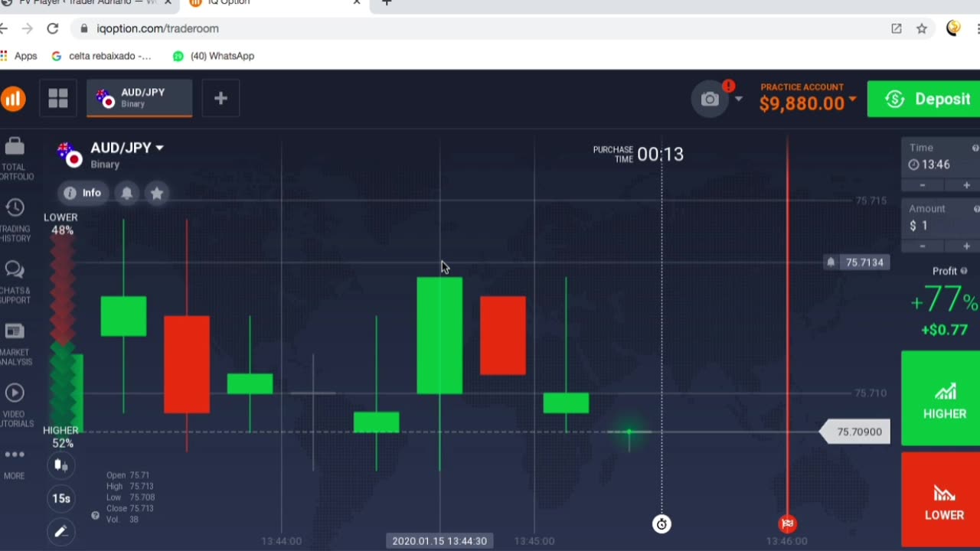Open a new browser tab
Image resolution: width=980 pixels, height=551 pixels.
click(x=387, y=3)
